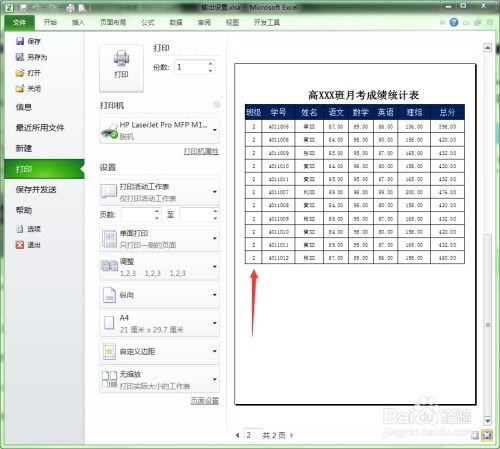
Task: Click the Printer Properties link
Action: pos(201,151)
